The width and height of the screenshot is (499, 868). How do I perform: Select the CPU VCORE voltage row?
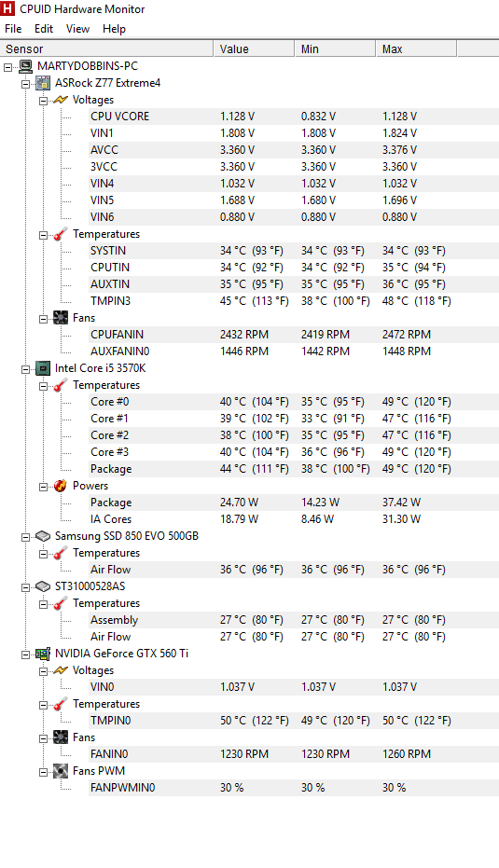(x=294, y=117)
